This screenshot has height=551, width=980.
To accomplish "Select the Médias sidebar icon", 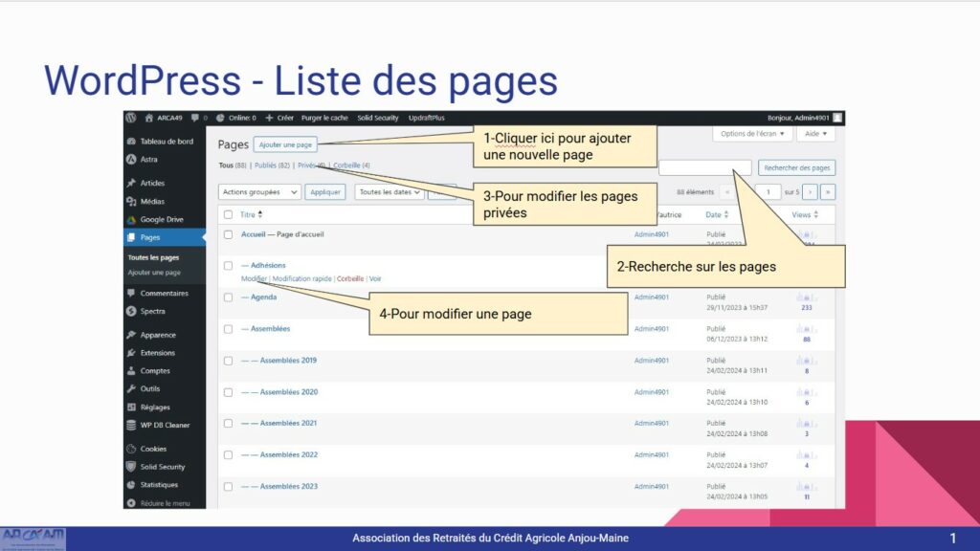I will (x=131, y=201).
